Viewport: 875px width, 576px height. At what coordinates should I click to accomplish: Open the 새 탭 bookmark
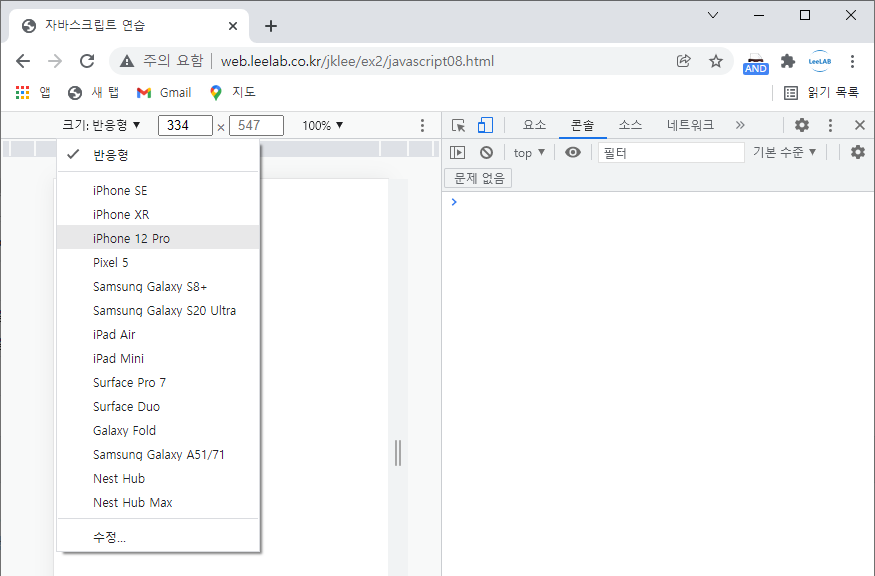[94, 93]
